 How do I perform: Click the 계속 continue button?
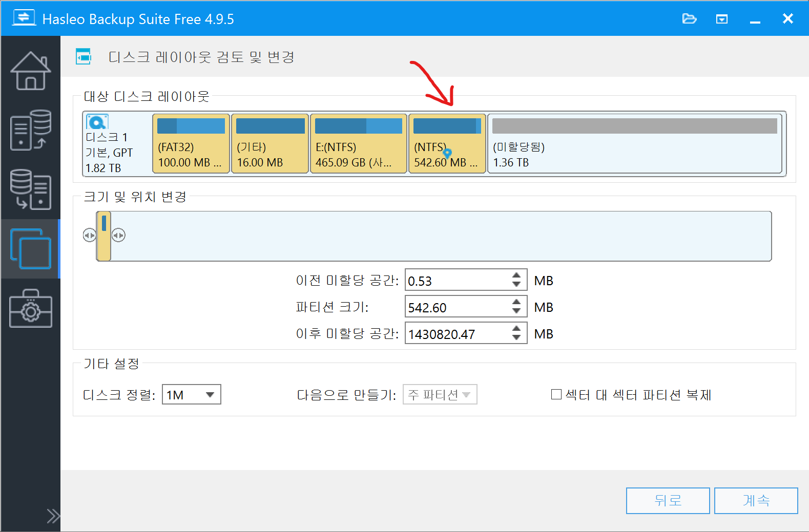(756, 500)
